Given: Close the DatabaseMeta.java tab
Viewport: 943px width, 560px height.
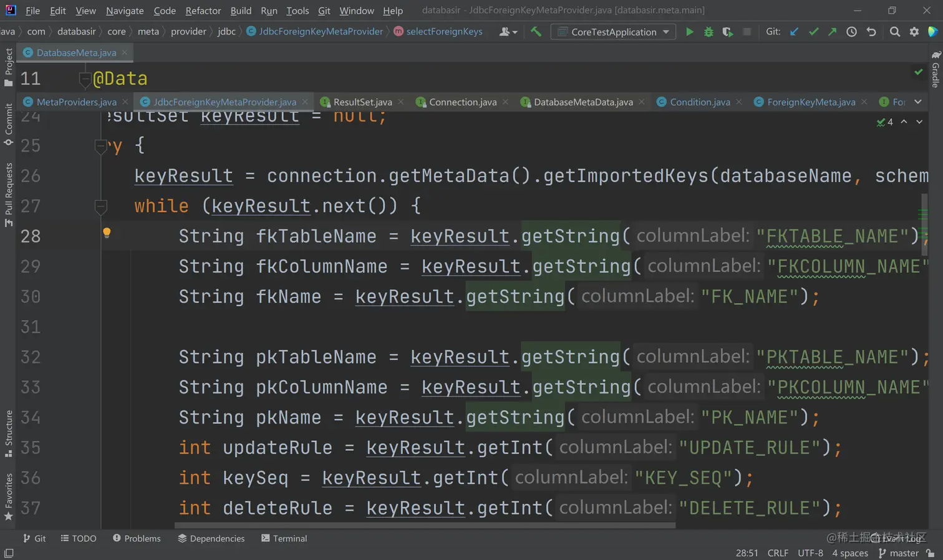Looking at the screenshot, I should (x=125, y=52).
